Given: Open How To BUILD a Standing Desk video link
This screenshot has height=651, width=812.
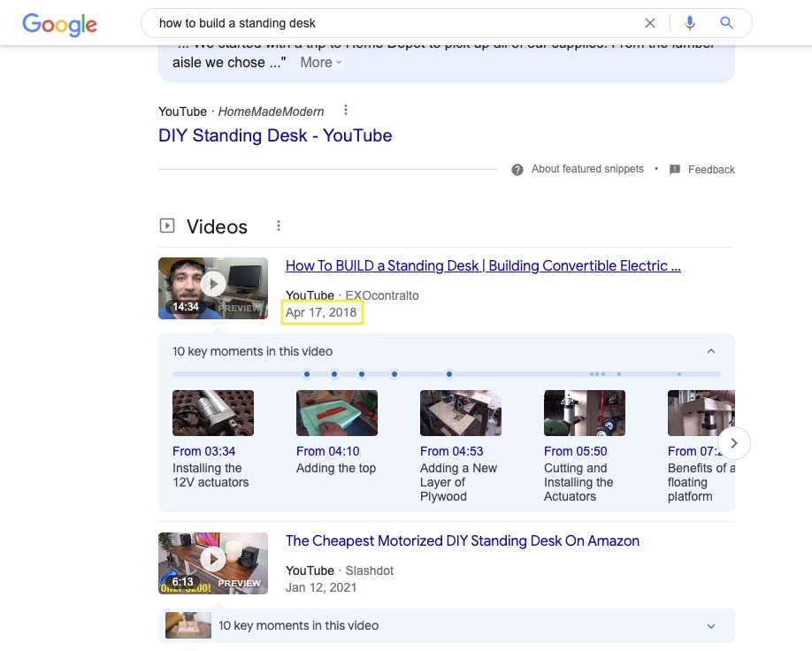Looking at the screenshot, I should click(x=483, y=266).
